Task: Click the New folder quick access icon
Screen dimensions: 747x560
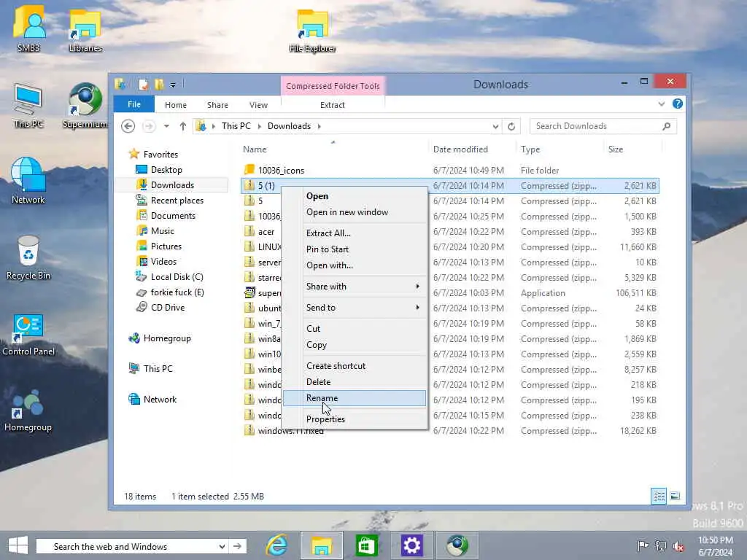Action: pos(159,85)
